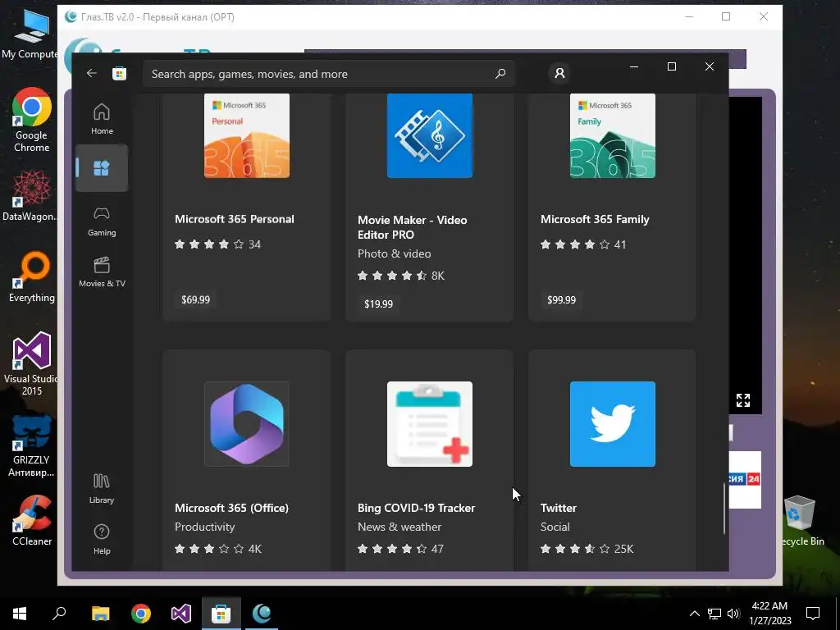840x630 pixels.
Task: Click the Store vertical scrollbar thumb
Action: coord(724,509)
